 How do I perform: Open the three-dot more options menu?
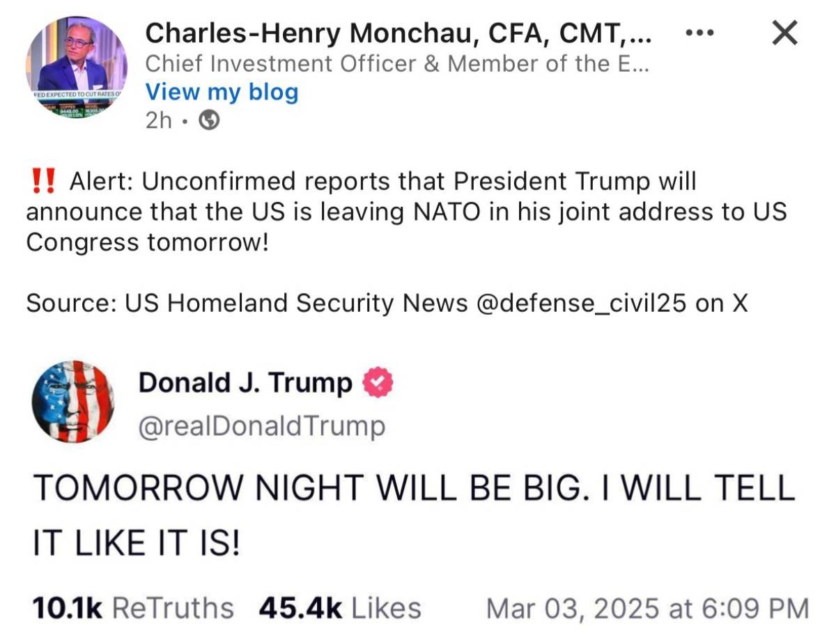click(x=699, y=33)
